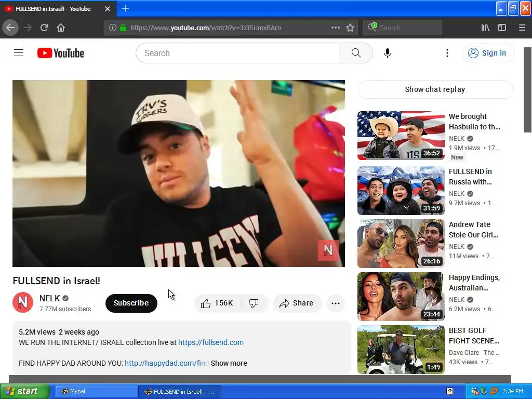The image size is (532, 399).
Task: Click the Sign in button
Action: pyautogui.click(x=488, y=53)
